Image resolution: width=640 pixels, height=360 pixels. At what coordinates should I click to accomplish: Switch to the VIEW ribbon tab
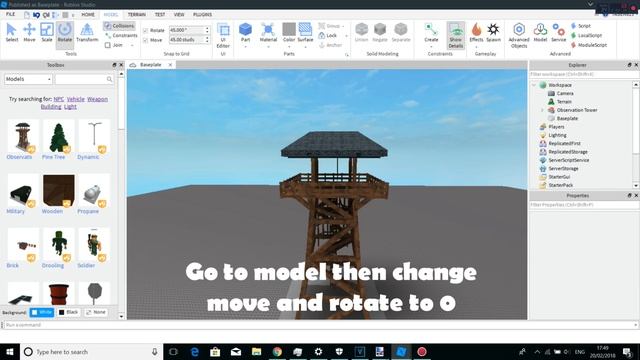coord(179,15)
